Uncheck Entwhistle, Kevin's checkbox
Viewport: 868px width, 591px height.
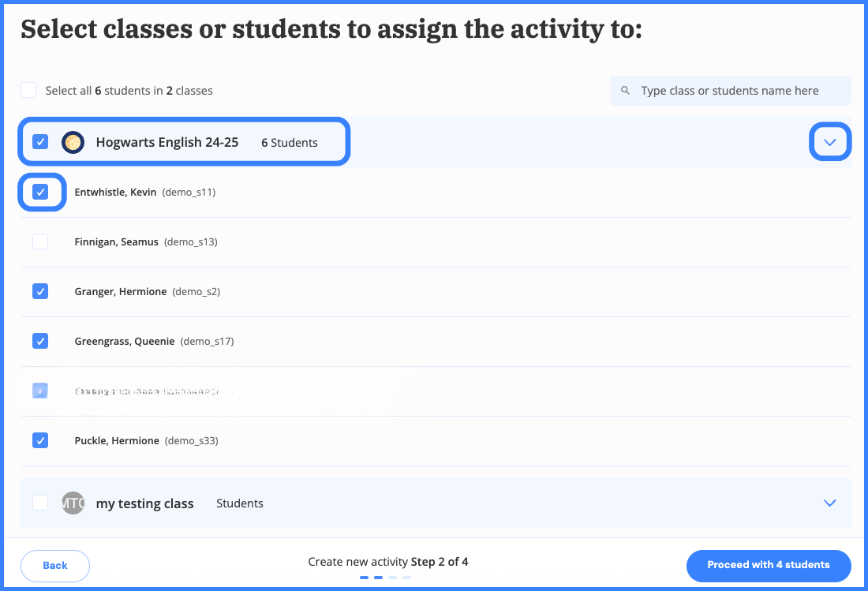40,192
